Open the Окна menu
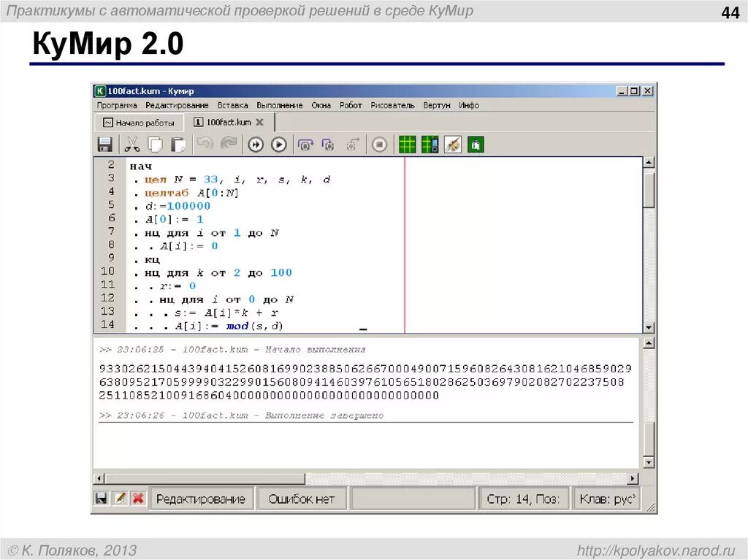The image size is (748, 560). [321, 105]
